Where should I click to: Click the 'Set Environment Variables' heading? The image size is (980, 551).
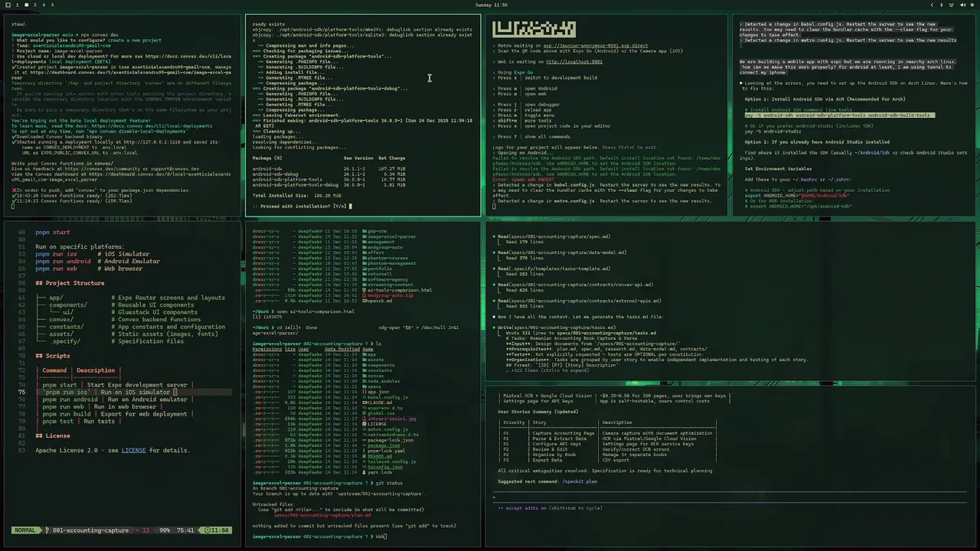click(778, 168)
